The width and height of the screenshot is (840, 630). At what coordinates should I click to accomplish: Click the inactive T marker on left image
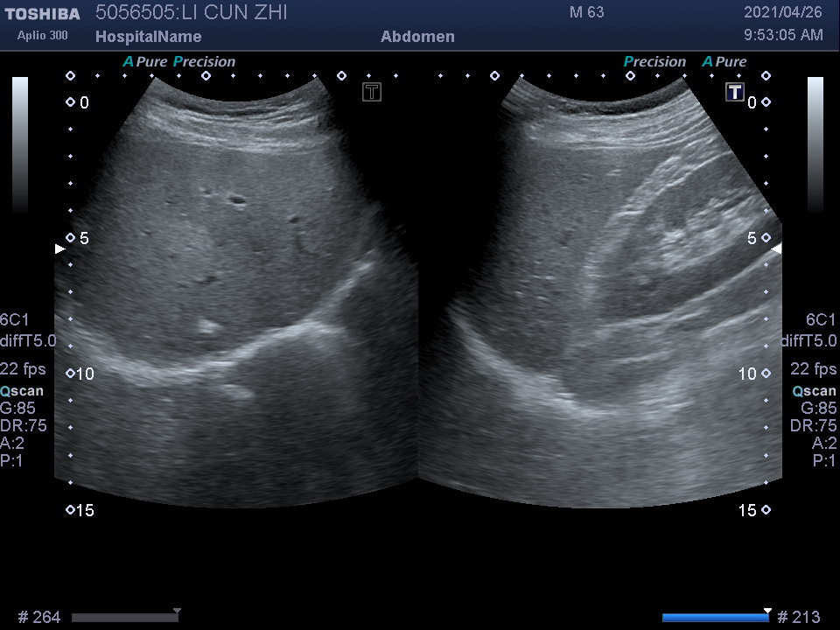[372, 92]
